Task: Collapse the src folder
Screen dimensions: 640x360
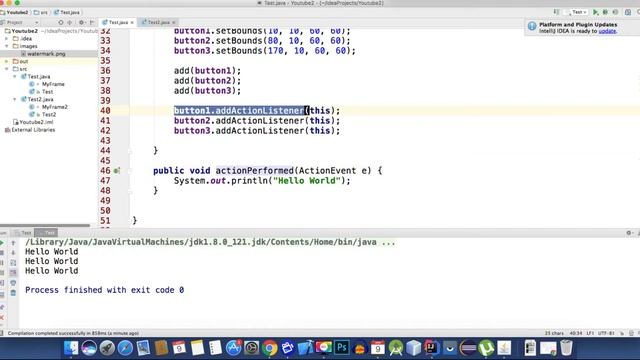Action: pyautogui.click(x=7, y=69)
